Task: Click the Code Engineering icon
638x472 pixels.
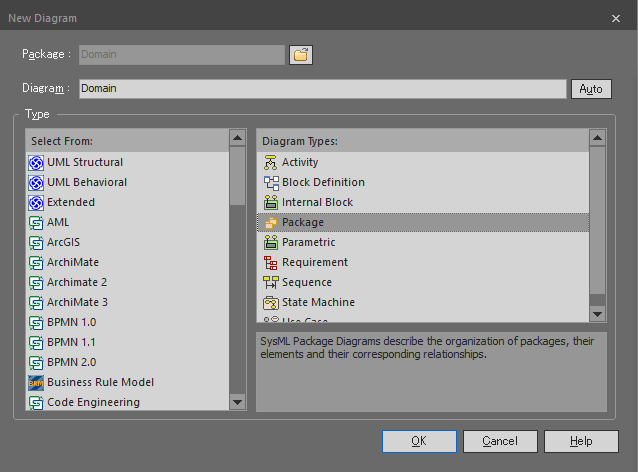Action: pos(36,402)
